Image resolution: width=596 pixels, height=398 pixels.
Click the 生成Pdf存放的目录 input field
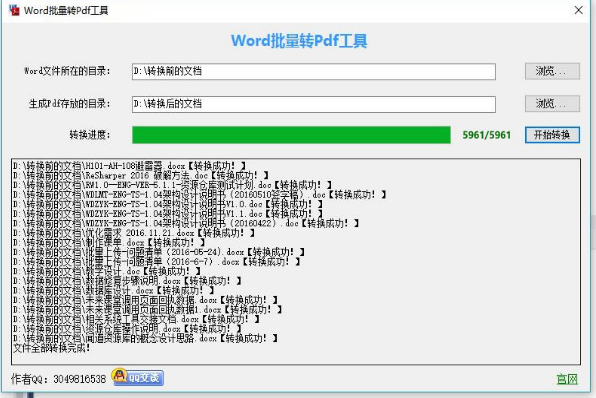314,104
